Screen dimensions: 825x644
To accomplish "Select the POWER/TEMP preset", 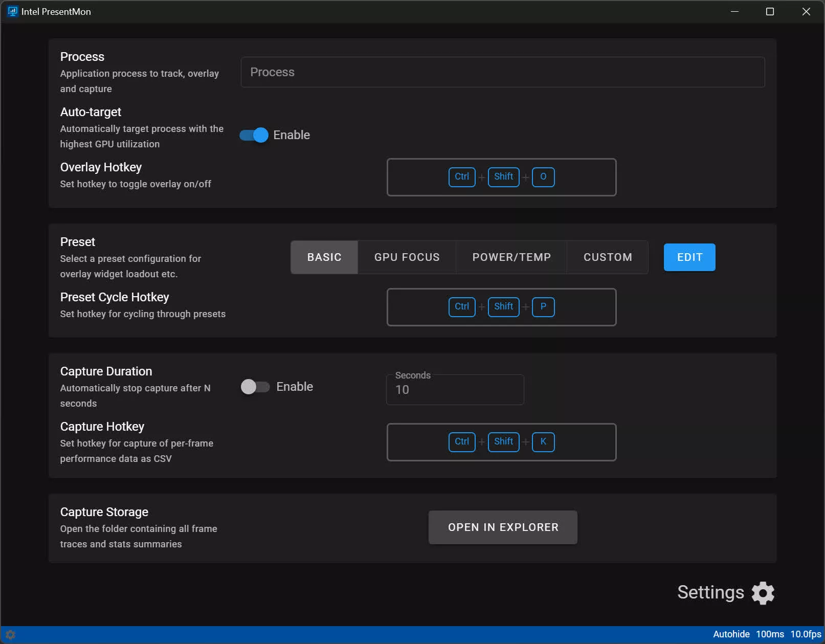I will [511, 257].
